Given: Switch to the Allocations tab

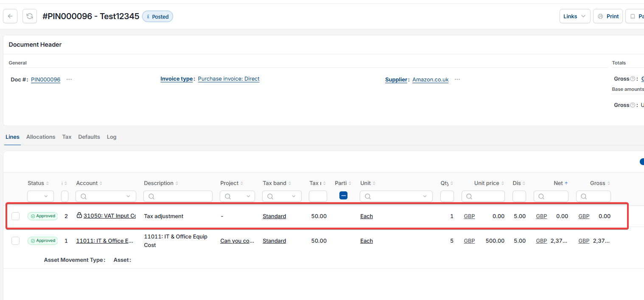Looking at the screenshot, I should coord(41,137).
